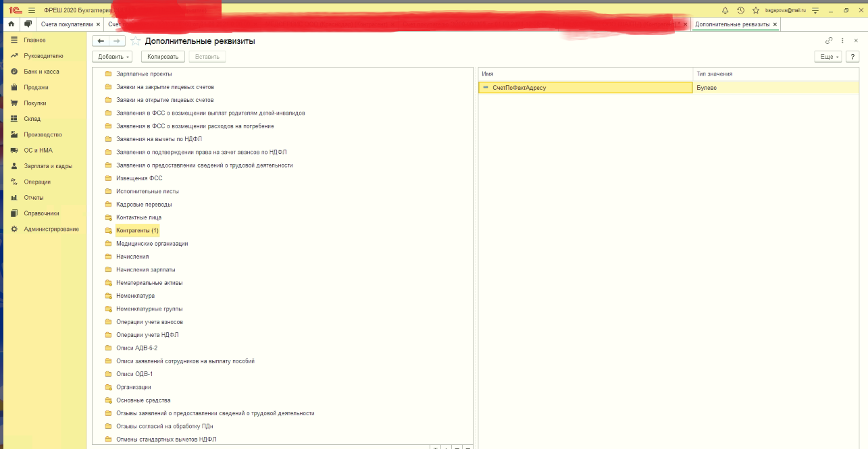Go back with the left arrow
Image resolution: width=868 pixels, height=449 pixels.
pos(101,41)
